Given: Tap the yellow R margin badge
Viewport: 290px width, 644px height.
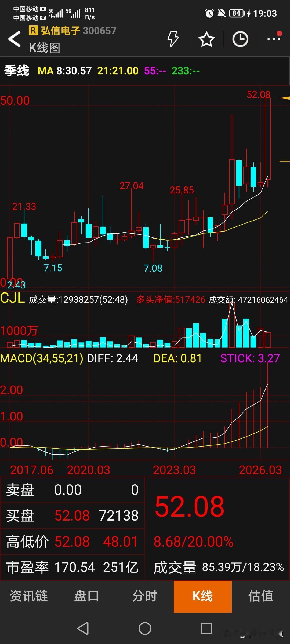Looking at the screenshot, I should pyautogui.click(x=33, y=30).
